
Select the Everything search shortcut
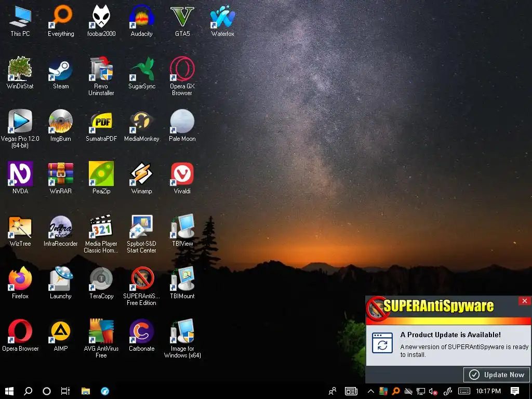[61, 20]
